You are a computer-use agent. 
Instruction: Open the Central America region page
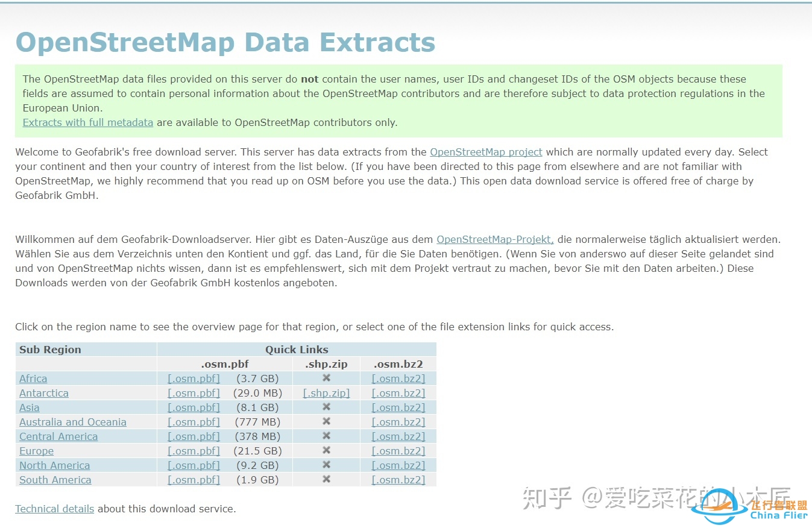(x=58, y=436)
